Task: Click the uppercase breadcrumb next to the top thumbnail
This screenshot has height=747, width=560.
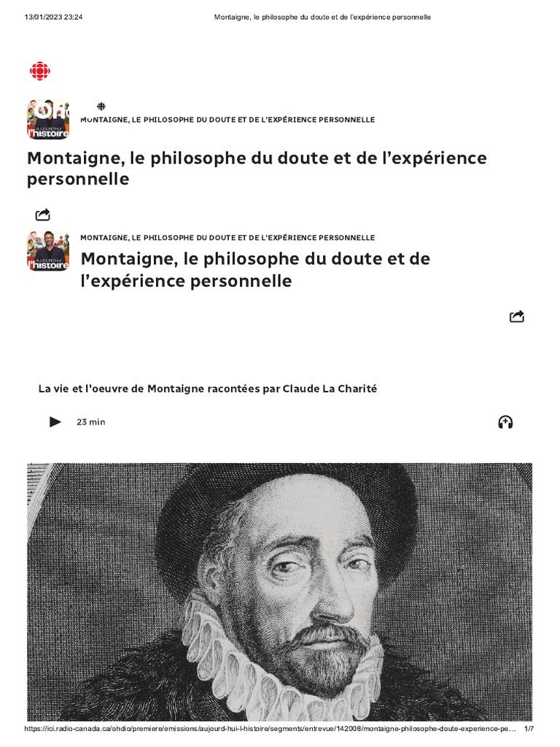Action: pos(227,120)
